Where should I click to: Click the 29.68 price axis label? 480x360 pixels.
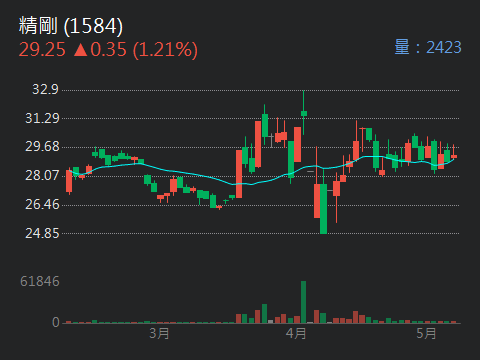42,147
